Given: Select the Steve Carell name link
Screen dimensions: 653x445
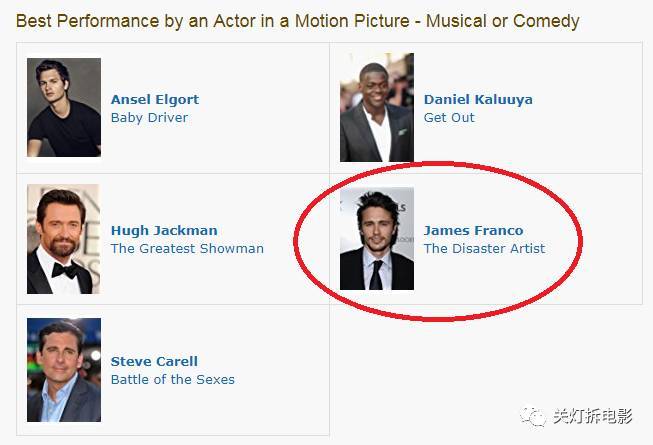Looking at the screenshot, I should pos(154,361).
